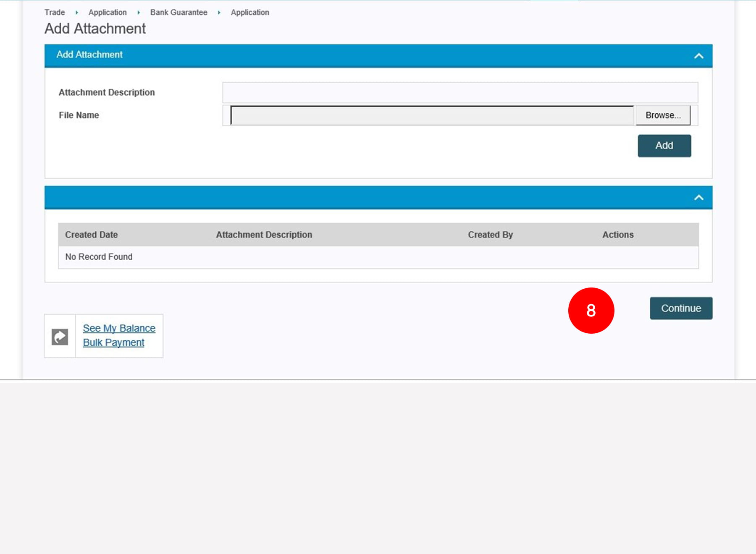This screenshot has width=756, height=554.
Task: Collapse the Add Attachment panel chevron
Action: (698, 56)
